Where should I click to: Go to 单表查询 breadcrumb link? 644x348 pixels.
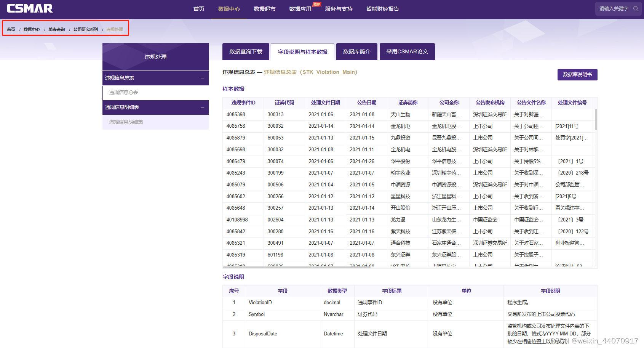coord(57,29)
